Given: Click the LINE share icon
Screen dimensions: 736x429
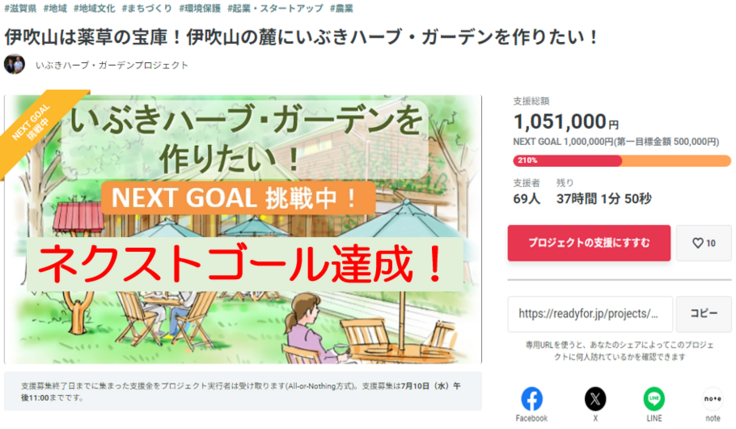Looking at the screenshot, I should [x=653, y=398].
